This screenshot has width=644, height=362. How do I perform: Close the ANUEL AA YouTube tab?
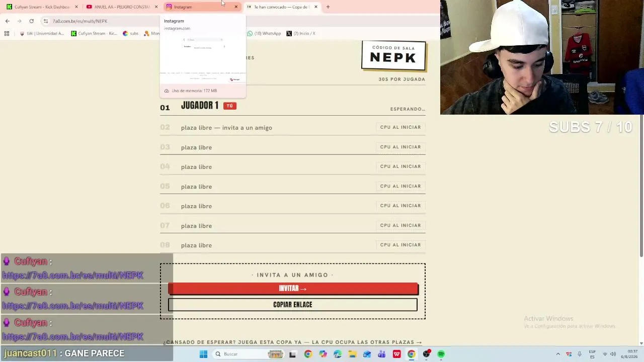coord(156,7)
